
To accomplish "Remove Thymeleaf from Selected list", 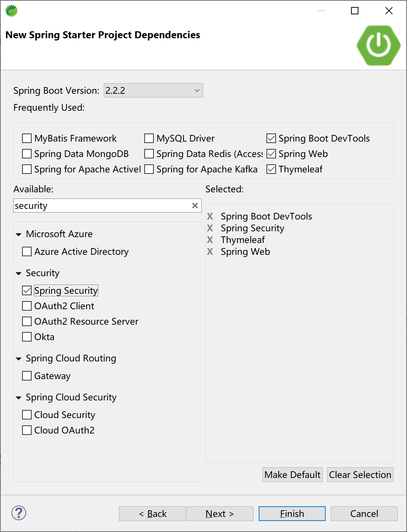I will pos(210,240).
